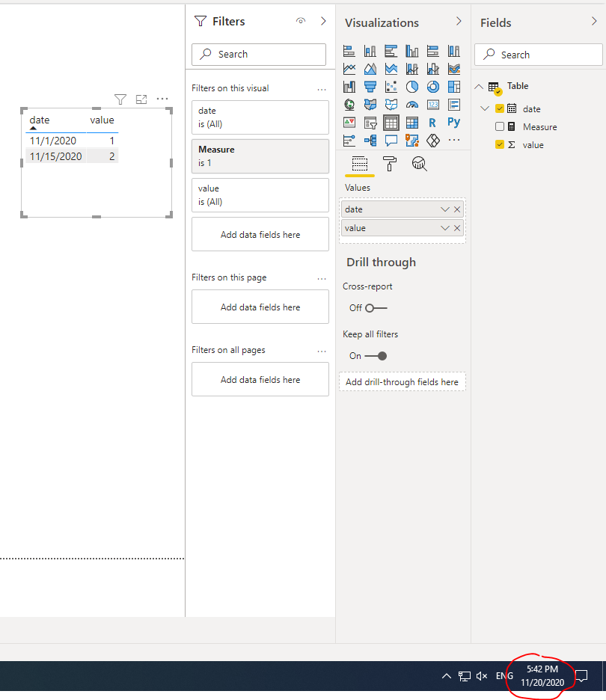Open the Measure is 1 filter card
The width and height of the screenshot is (606, 700).
260,156
